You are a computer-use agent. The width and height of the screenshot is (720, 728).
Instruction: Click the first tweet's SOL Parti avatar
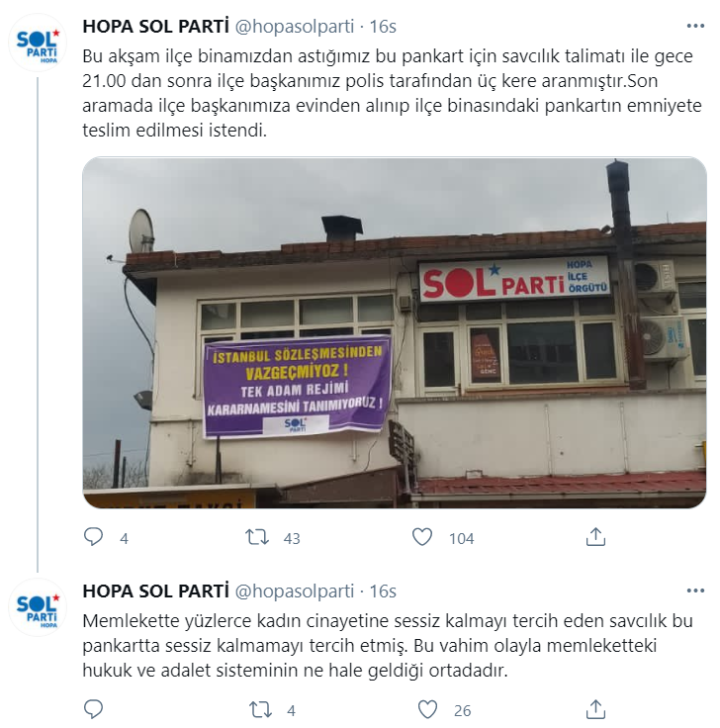pyautogui.click(x=38, y=43)
